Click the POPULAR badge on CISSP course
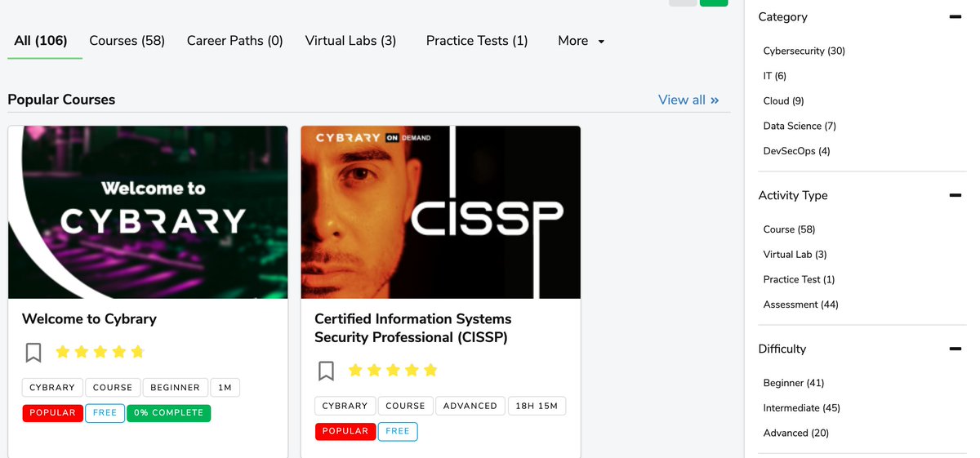The width and height of the screenshot is (980, 458). (x=345, y=431)
